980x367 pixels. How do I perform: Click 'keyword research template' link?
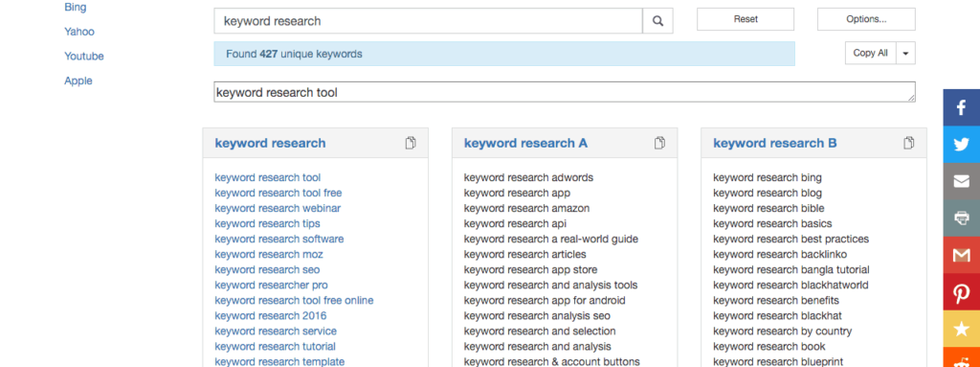pos(279,361)
